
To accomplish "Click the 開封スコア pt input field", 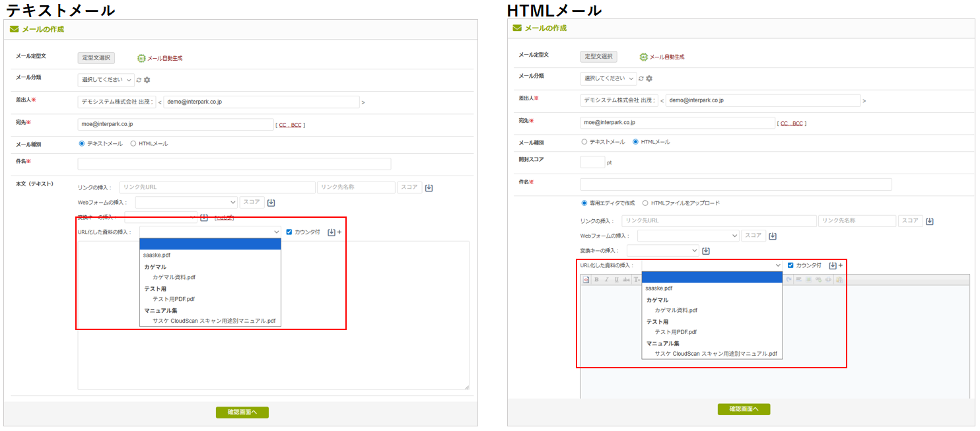I will coord(592,162).
